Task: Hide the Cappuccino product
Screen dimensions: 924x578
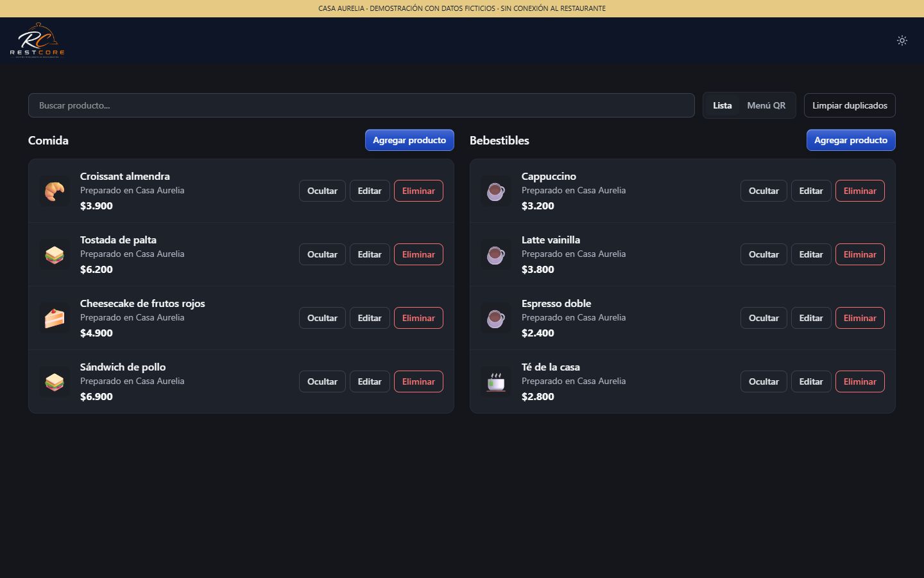Action: (764, 191)
